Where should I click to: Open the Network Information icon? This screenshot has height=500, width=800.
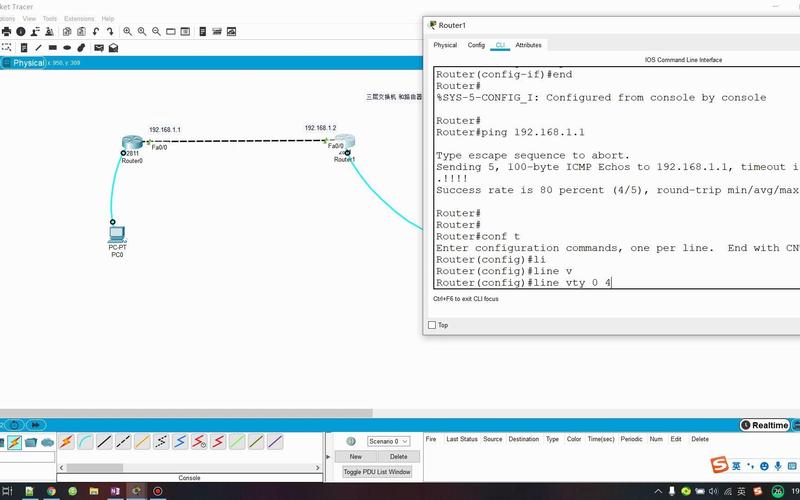click(21, 32)
